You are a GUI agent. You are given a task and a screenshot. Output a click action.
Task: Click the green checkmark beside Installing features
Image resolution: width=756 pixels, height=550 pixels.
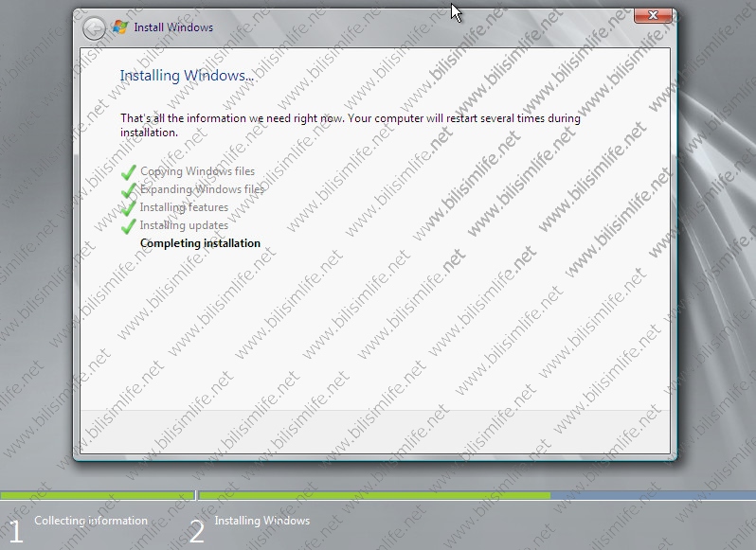tap(128, 207)
